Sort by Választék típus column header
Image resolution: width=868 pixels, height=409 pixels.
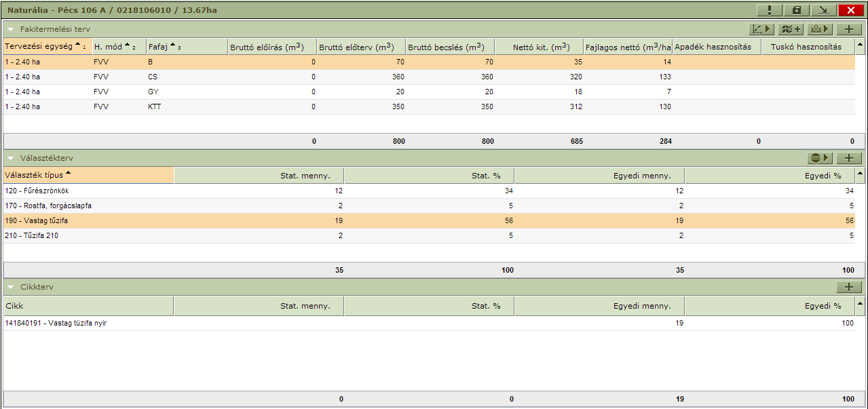pyautogui.click(x=88, y=175)
